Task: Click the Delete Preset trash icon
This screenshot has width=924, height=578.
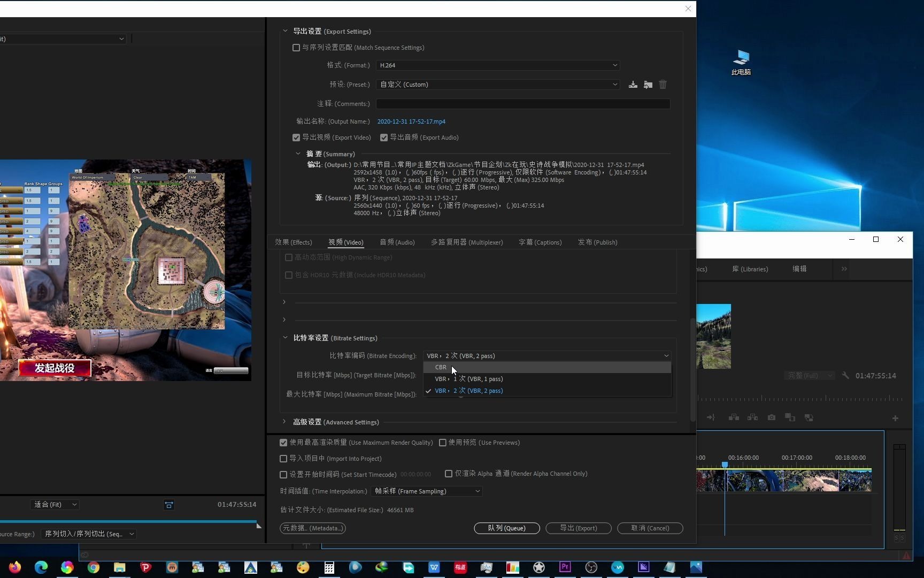Action: pos(663,85)
